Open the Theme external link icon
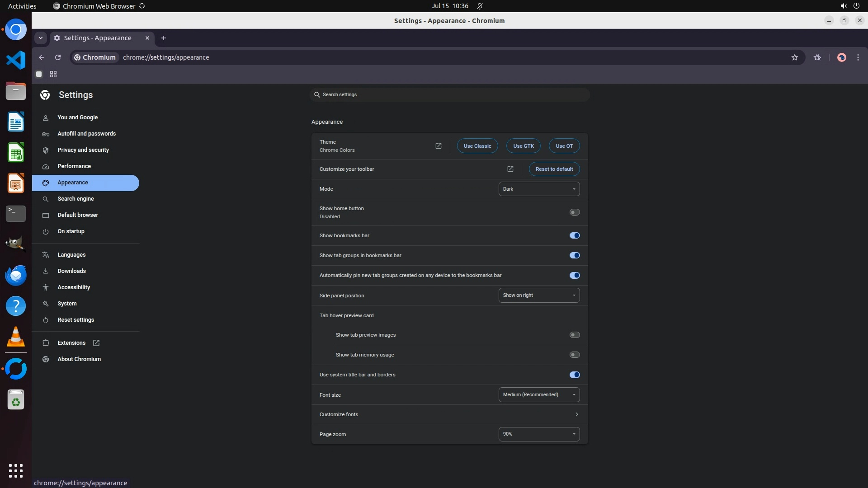Image resolution: width=868 pixels, height=488 pixels. (438, 146)
